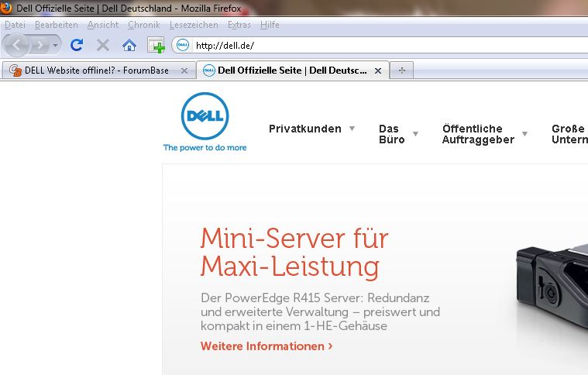Viewport: 588px width, 375px height.
Task: Click the Mini-Server für Maxi-Leistung headline
Action: (294, 253)
